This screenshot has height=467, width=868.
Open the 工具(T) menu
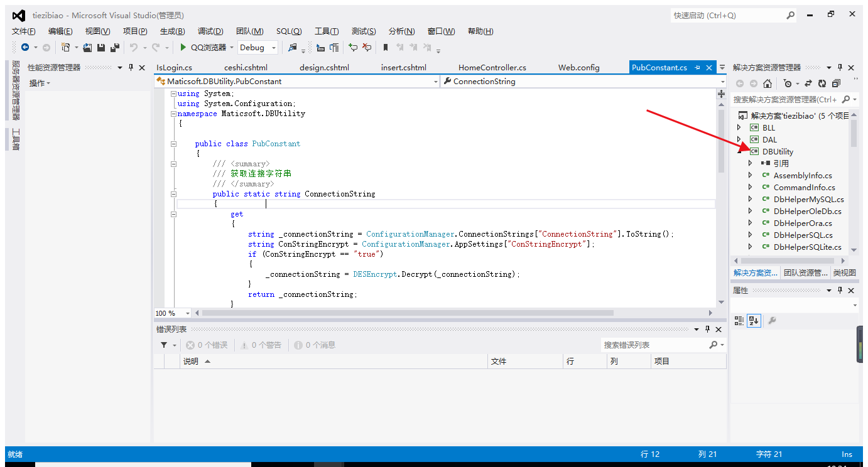tap(327, 31)
